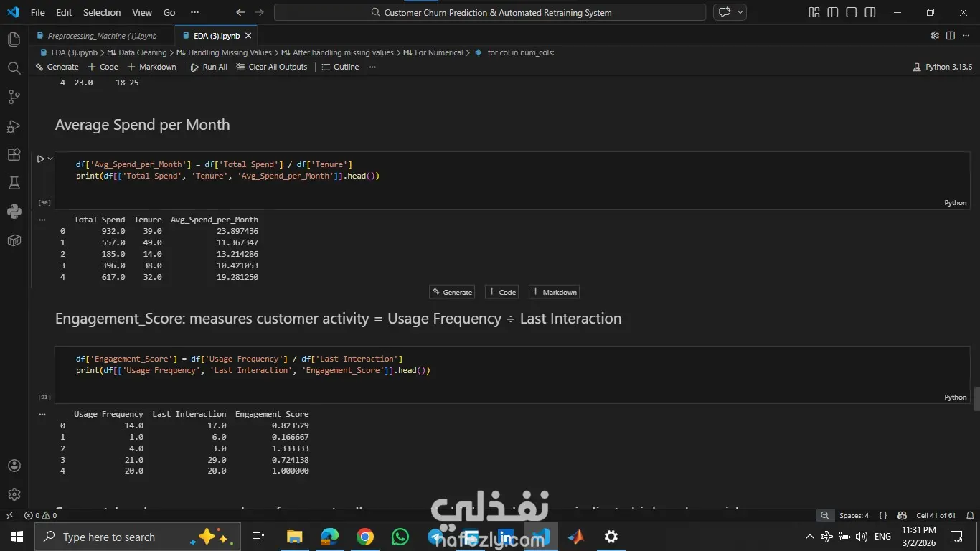Image resolution: width=980 pixels, height=551 pixels.
Task: Toggle the bottom Panel
Action: pos(851,12)
